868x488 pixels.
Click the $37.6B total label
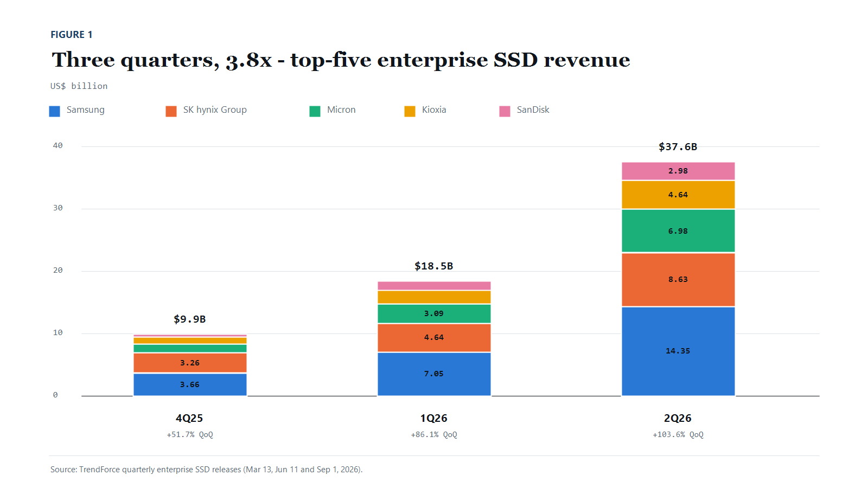678,147
